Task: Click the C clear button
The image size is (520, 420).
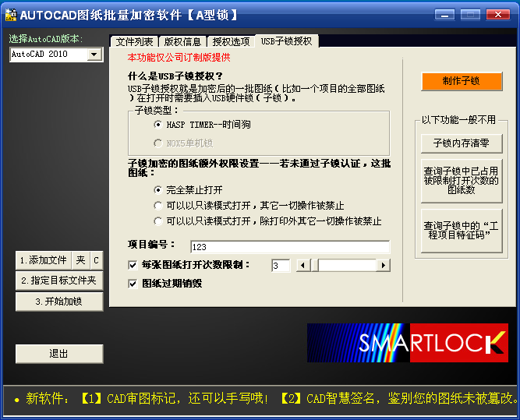Action: (x=96, y=260)
